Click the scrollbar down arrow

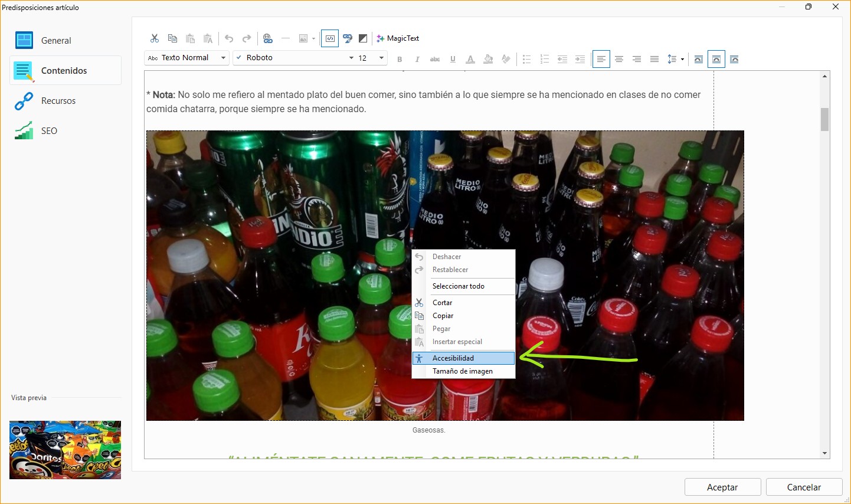[824, 453]
